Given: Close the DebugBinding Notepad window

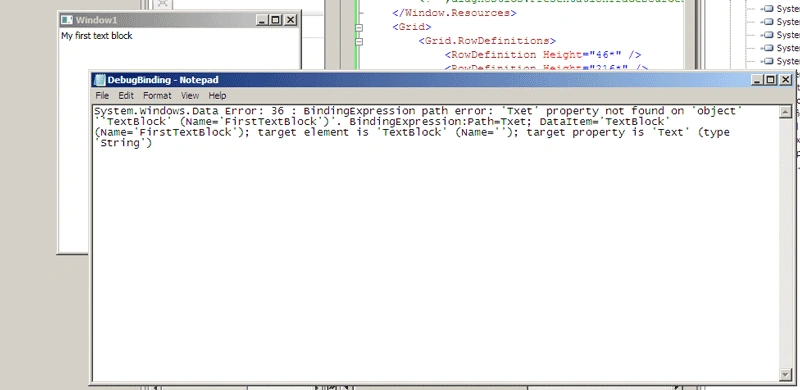Looking at the screenshot, I should tap(785, 80).
